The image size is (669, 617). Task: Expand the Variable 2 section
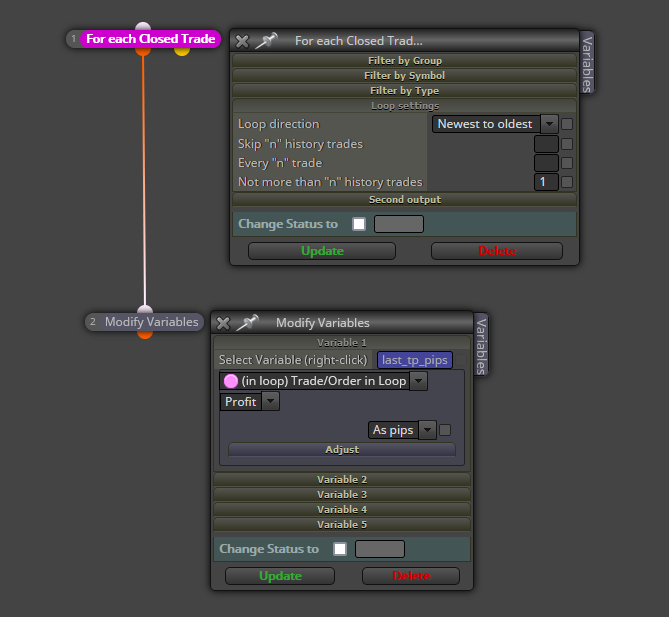pos(342,480)
